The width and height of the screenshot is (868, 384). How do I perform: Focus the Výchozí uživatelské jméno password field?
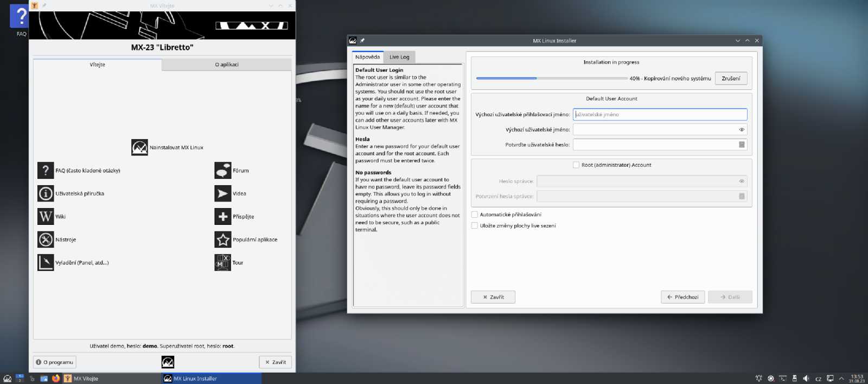point(660,129)
